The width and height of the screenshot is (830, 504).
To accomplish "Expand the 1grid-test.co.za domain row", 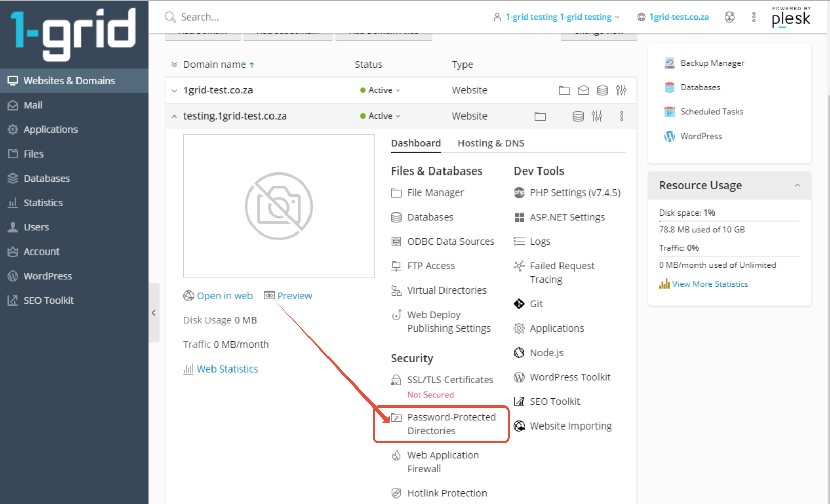I will [175, 91].
